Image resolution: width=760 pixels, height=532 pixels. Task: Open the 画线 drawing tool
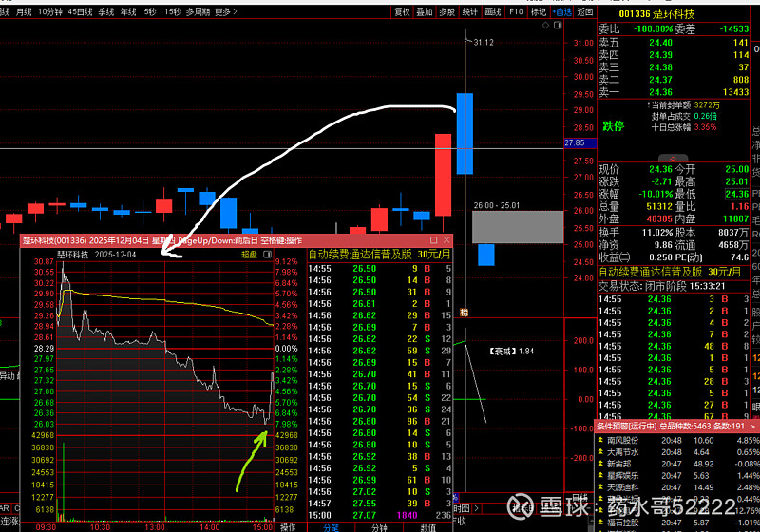[x=493, y=12]
